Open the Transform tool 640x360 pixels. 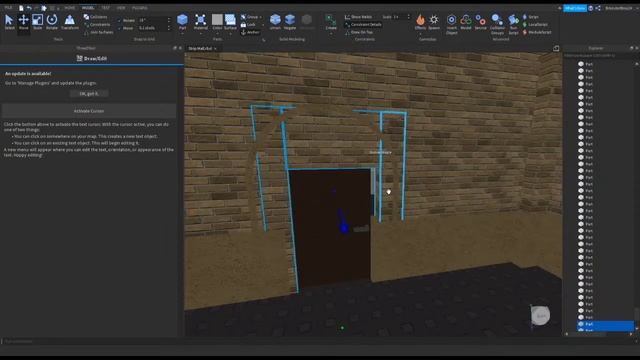[70, 22]
